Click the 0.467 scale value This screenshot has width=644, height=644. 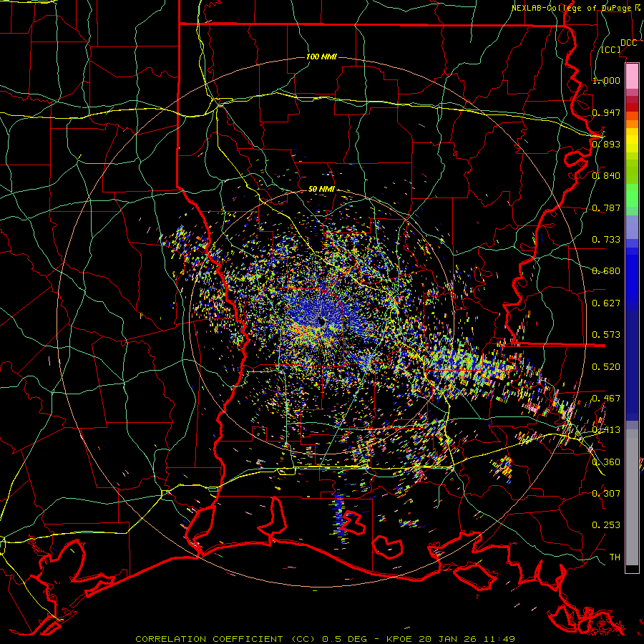(x=606, y=399)
